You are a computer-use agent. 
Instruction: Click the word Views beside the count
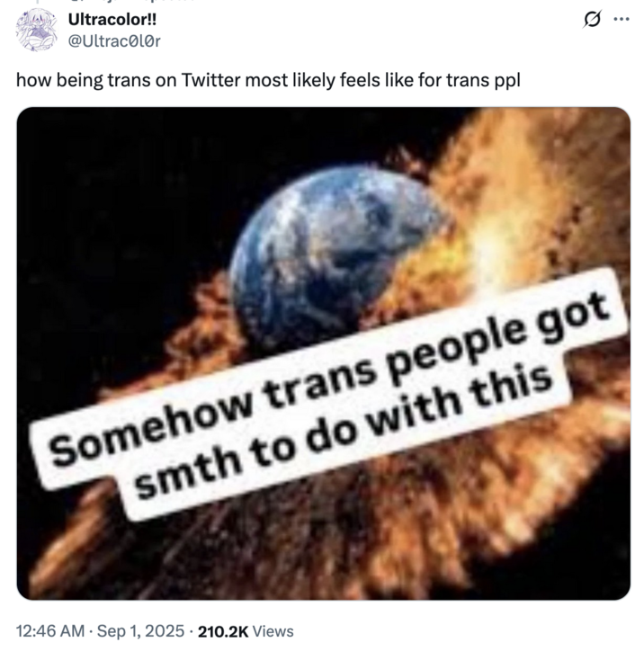coord(273,631)
